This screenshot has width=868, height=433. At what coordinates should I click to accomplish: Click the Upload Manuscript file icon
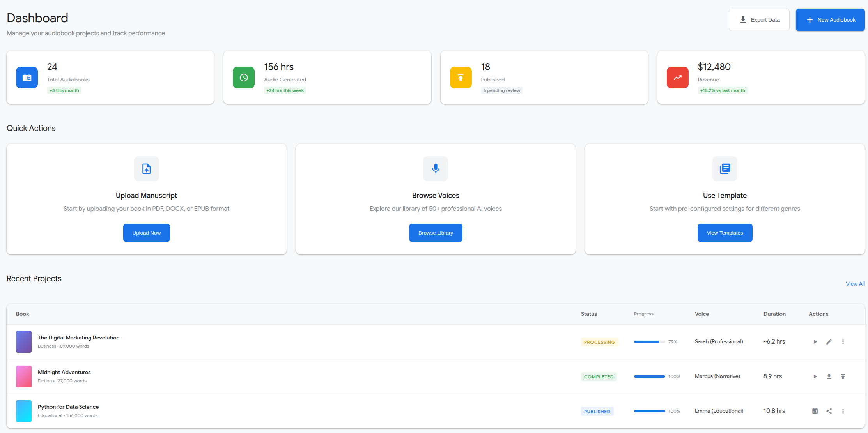(x=147, y=169)
